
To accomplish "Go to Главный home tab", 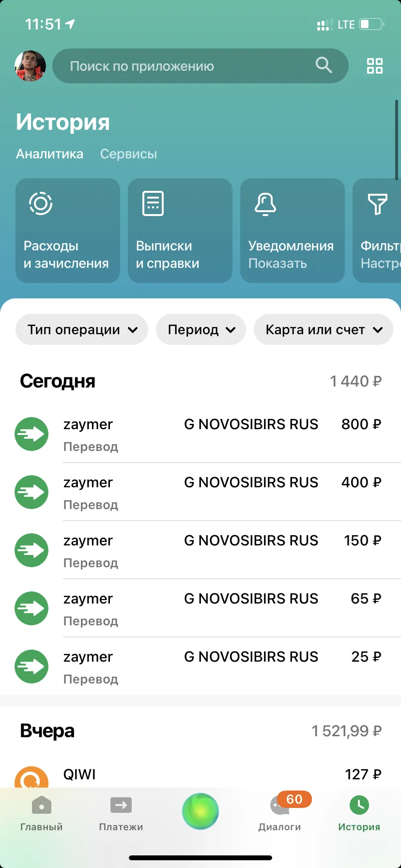I will point(42,813).
